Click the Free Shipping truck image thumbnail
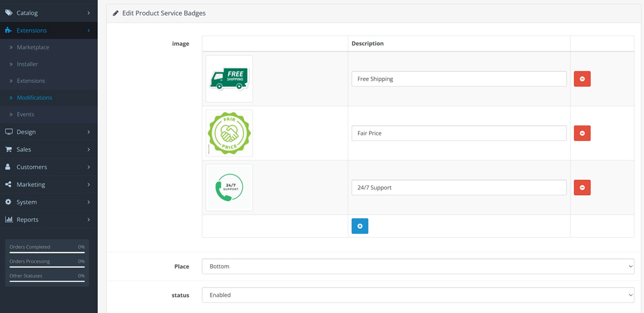644x313 pixels. [x=229, y=79]
